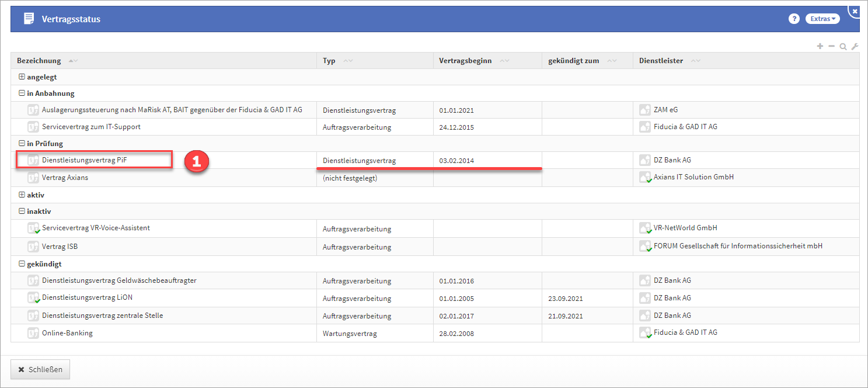The height and width of the screenshot is (388, 868).
Task: Sort by the Vertragsbeginn column
Action: [465, 61]
